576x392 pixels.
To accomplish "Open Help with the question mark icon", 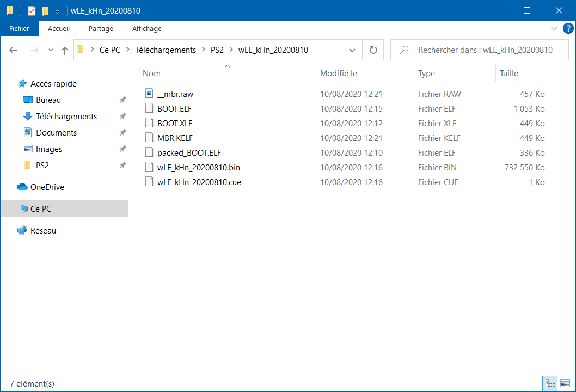I will (568, 28).
